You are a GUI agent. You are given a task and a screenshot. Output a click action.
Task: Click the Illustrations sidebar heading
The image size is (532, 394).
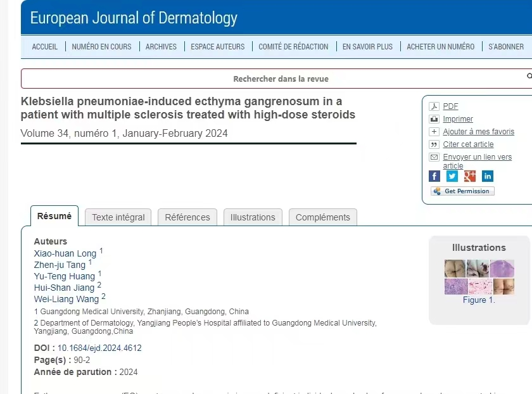pyautogui.click(x=479, y=248)
